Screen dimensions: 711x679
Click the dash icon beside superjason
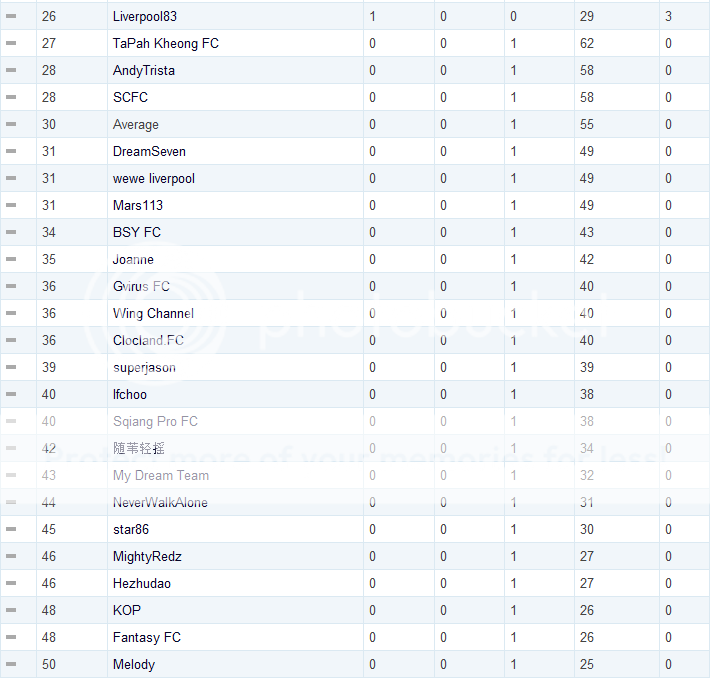[11, 368]
